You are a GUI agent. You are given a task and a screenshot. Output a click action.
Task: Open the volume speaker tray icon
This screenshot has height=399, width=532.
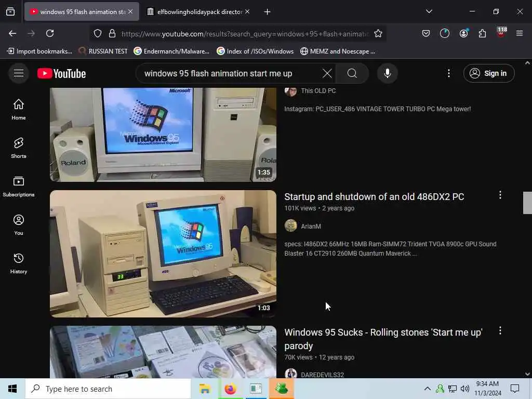click(x=464, y=389)
